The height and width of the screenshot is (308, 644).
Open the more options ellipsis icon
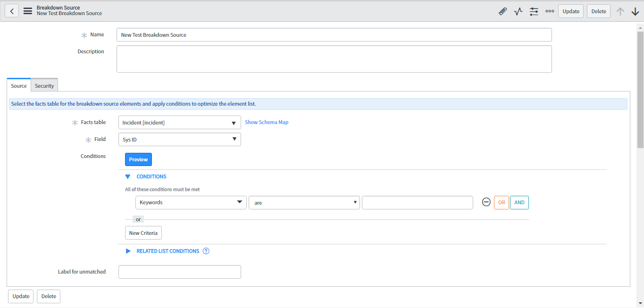pyautogui.click(x=549, y=11)
